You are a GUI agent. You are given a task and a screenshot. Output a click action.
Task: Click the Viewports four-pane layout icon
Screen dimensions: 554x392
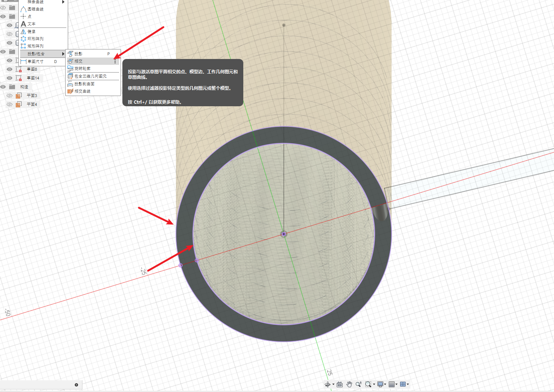click(x=403, y=384)
